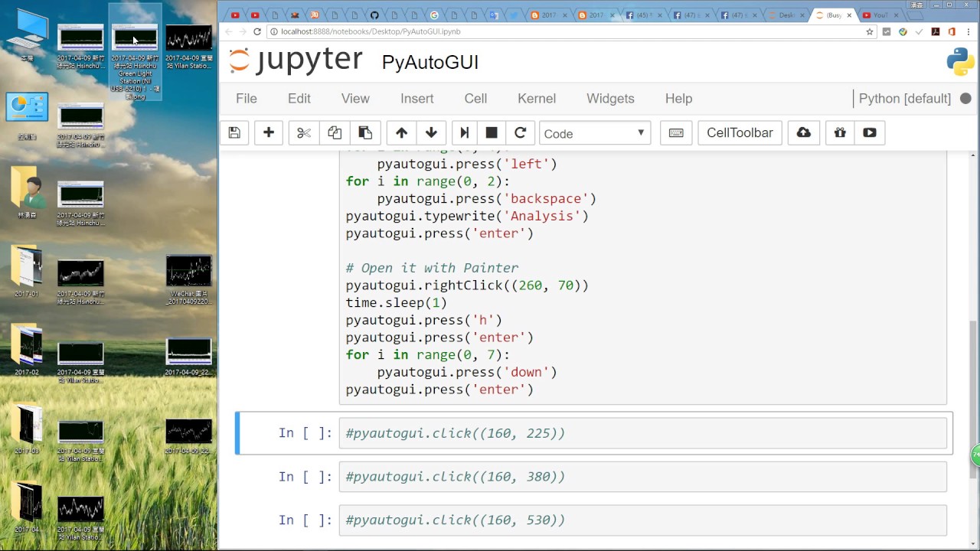The height and width of the screenshot is (551, 980).
Task: Click the time.sleep(1) code line
Action: coord(396,302)
